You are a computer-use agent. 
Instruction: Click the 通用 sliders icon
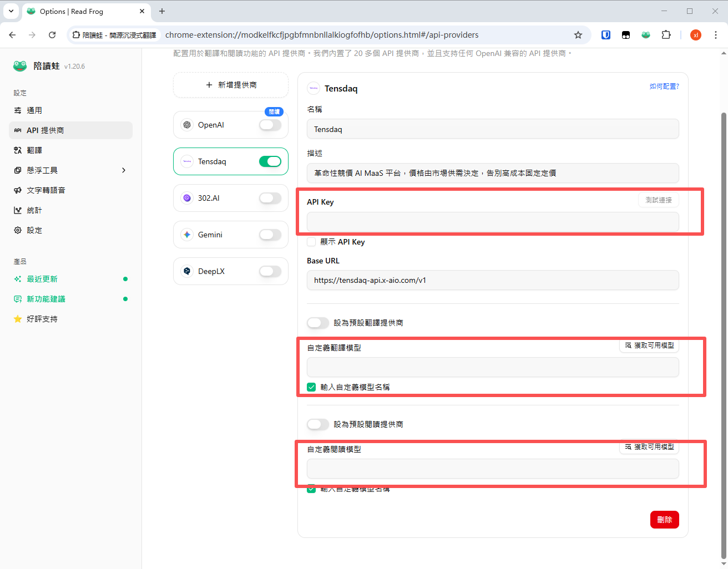[18, 110]
